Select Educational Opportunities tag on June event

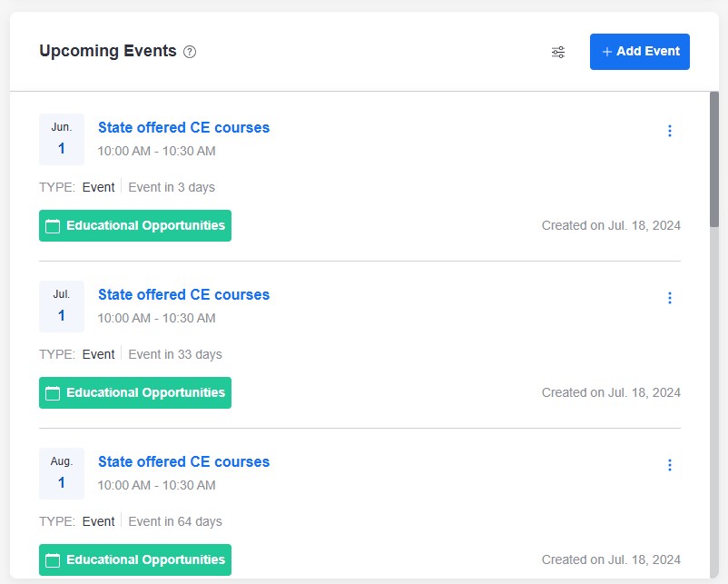click(135, 226)
